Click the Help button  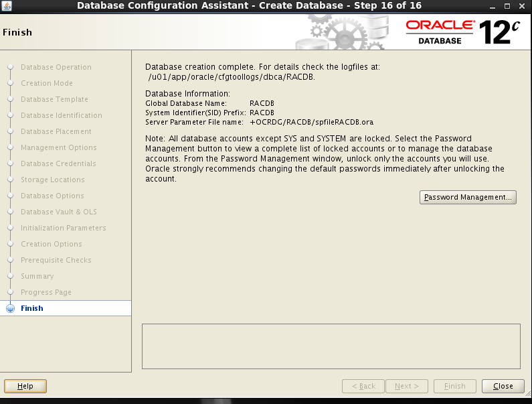[25, 386]
